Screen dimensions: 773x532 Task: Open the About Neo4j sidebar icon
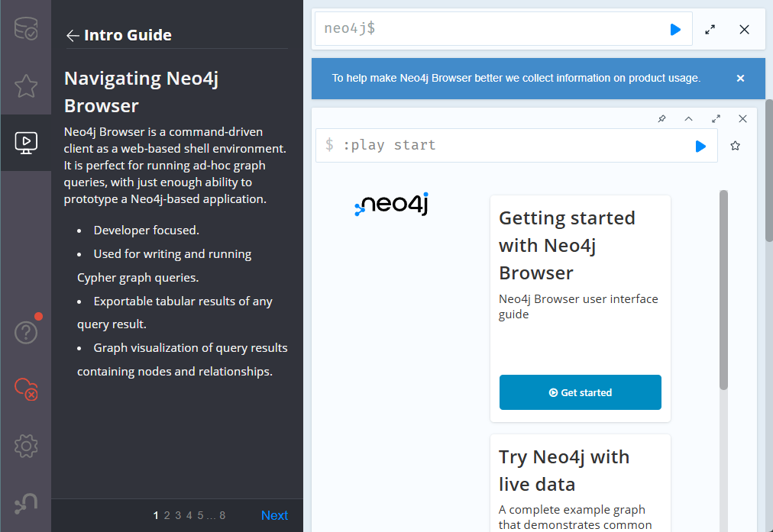[x=26, y=503]
